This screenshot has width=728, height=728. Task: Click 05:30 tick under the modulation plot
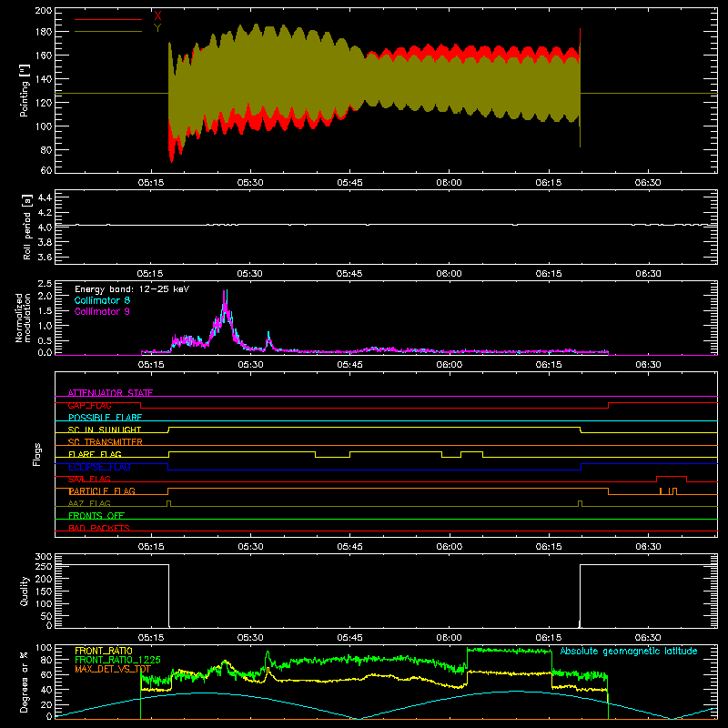[250, 365]
